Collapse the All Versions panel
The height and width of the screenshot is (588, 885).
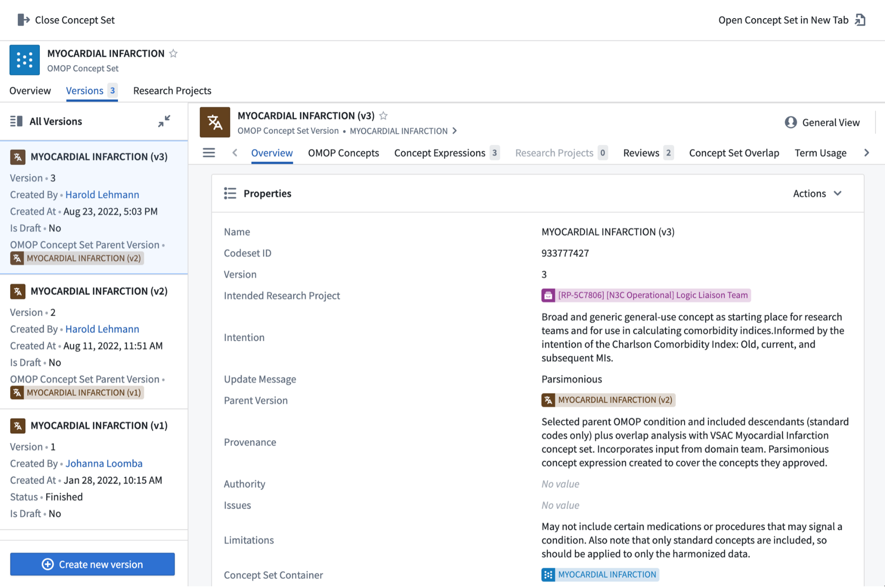[x=164, y=121]
